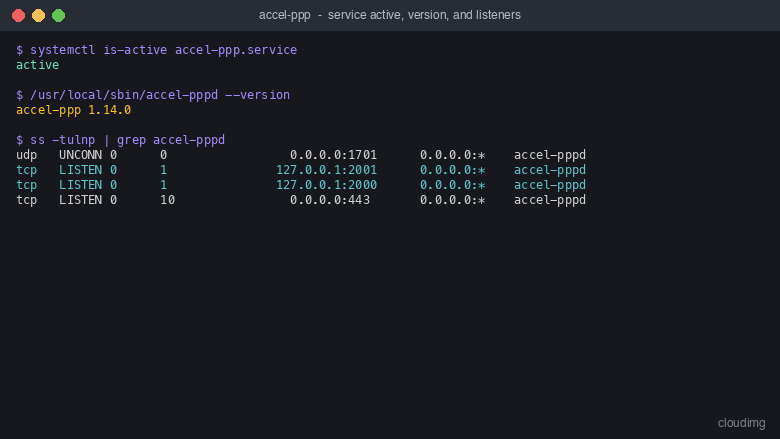Click peer address '0.0.0.0:*' in the 1701 row
The width and height of the screenshot is (780, 439).
453,155
